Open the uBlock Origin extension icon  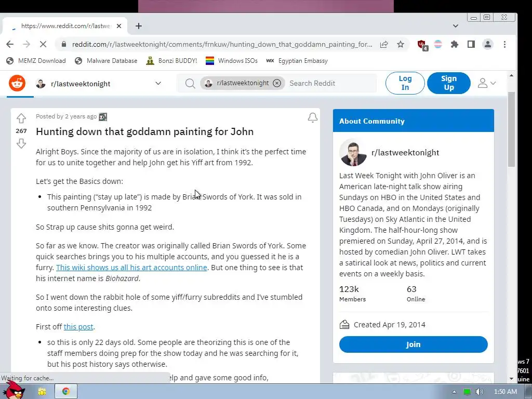click(422, 45)
